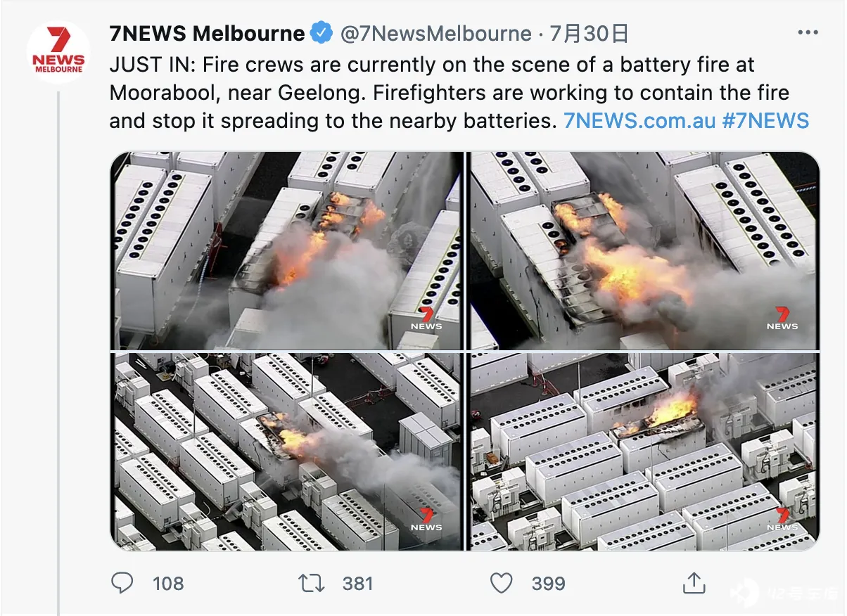Open the share tweet icon

[694, 582]
